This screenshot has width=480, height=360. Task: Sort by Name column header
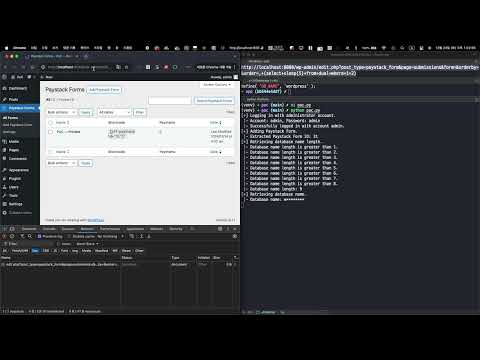click(62, 123)
